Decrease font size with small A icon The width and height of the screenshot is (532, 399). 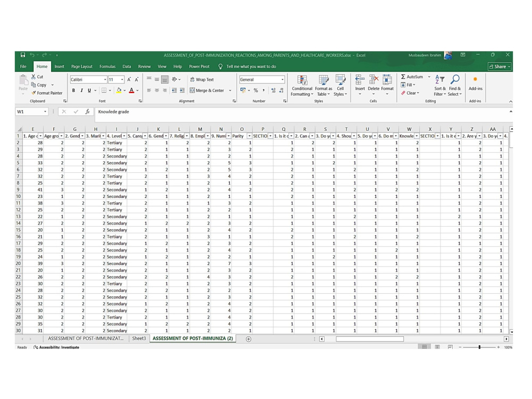click(x=136, y=79)
